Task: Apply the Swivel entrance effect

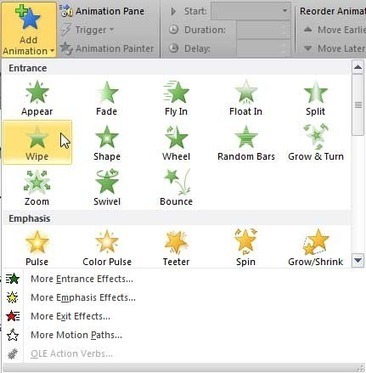Action: 107,188
